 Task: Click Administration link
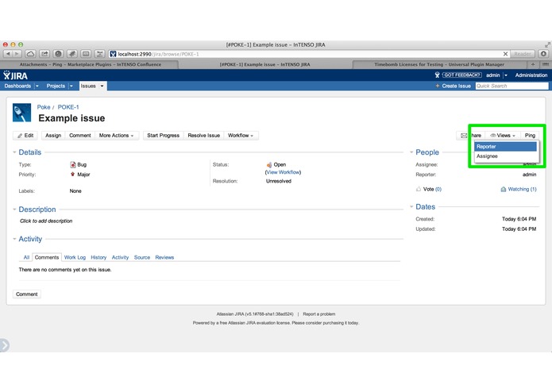click(531, 75)
